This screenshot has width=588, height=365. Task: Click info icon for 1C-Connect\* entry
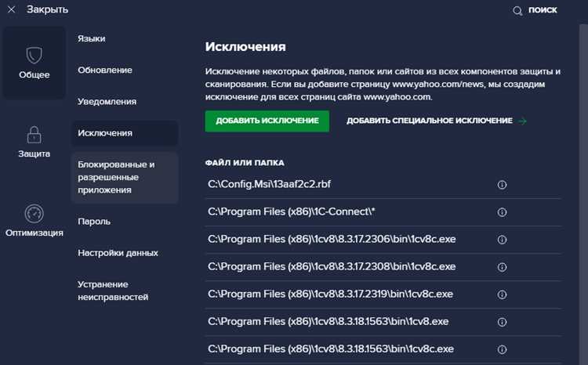[x=502, y=212]
